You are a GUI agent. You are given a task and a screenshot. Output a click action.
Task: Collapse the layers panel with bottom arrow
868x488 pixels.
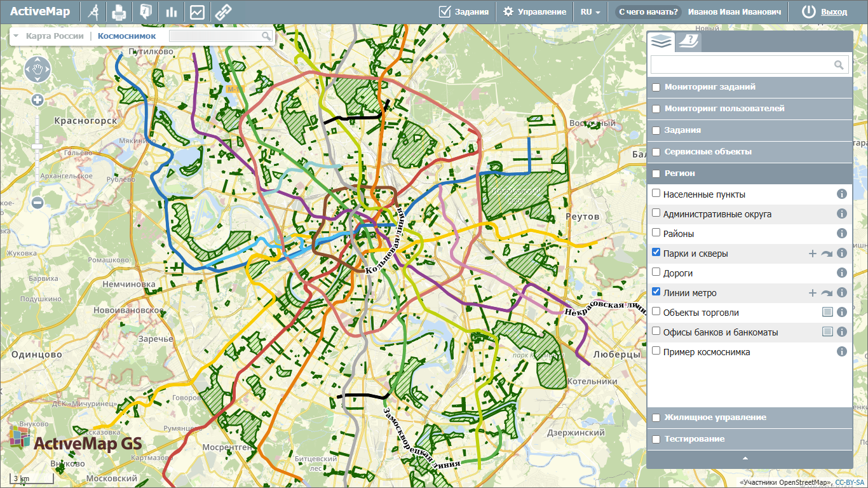[745, 458]
